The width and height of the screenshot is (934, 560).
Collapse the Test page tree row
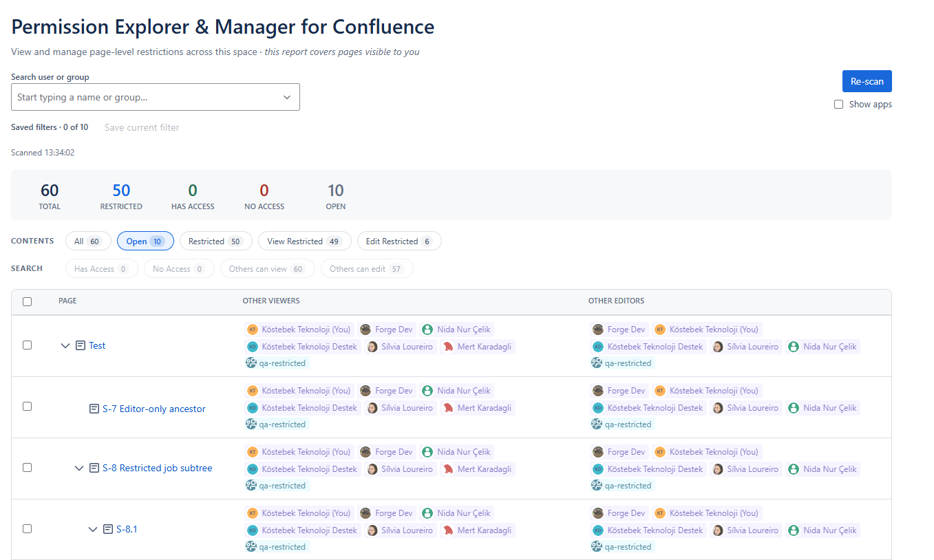pyautogui.click(x=65, y=345)
